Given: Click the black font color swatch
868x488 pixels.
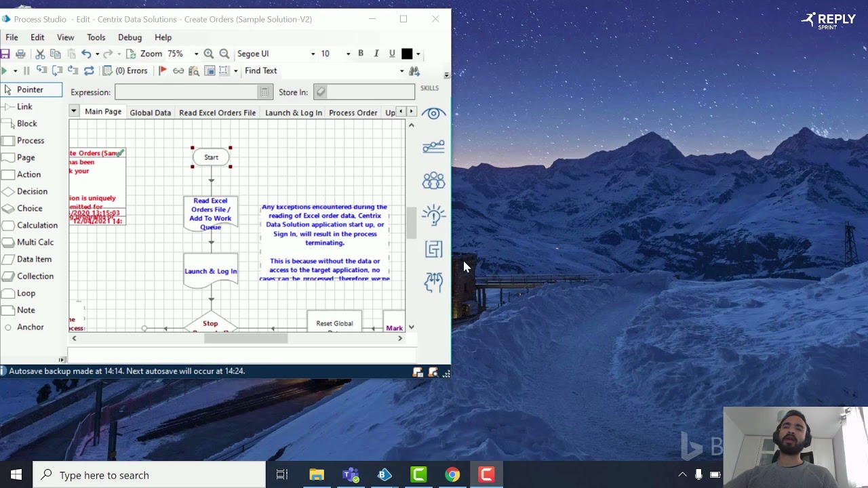Looking at the screenshot, I should [407, 54].
